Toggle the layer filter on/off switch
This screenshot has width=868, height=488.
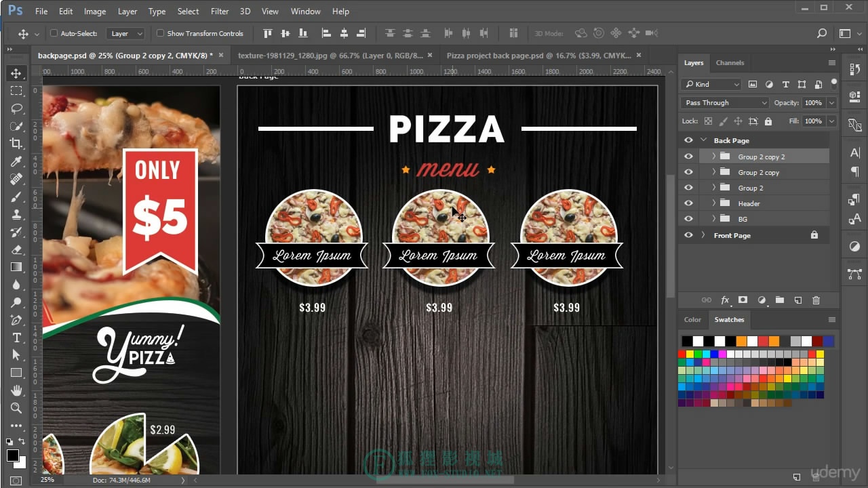[x=834, y=83]
